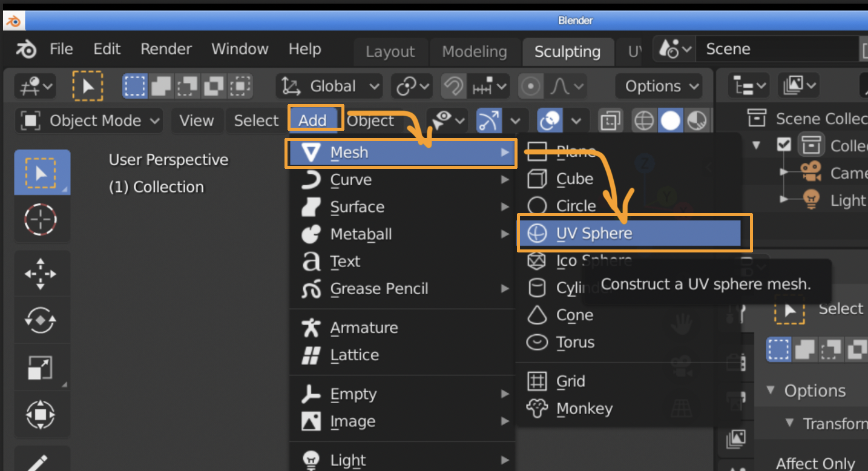Screen dimensions: 868x471
Task: Toggle the Collection checkbox in outliner
Action: coord(784,145)
